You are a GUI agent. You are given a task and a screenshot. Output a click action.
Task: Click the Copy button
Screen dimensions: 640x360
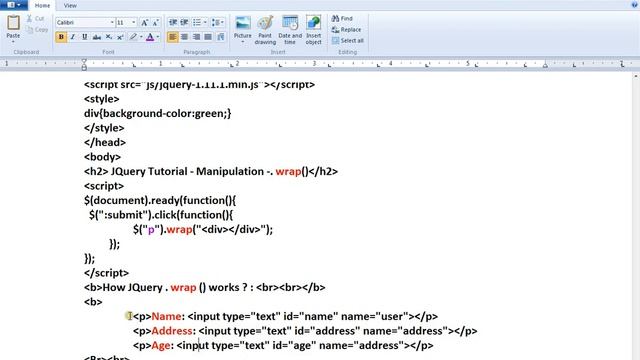click(x=37, y=29)
